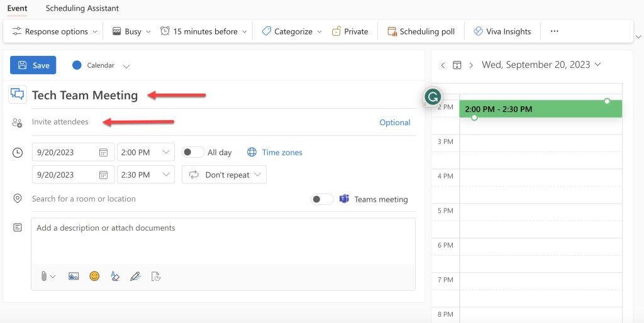Switch to the Scheduling Assistant tab
This screenshot has width=644, height=323.
pyautogui.click(x=82, y=8)
